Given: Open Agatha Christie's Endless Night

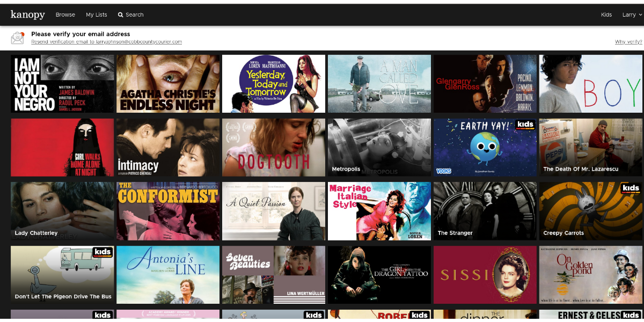Looking at the screenshot, I should [168, 83].
